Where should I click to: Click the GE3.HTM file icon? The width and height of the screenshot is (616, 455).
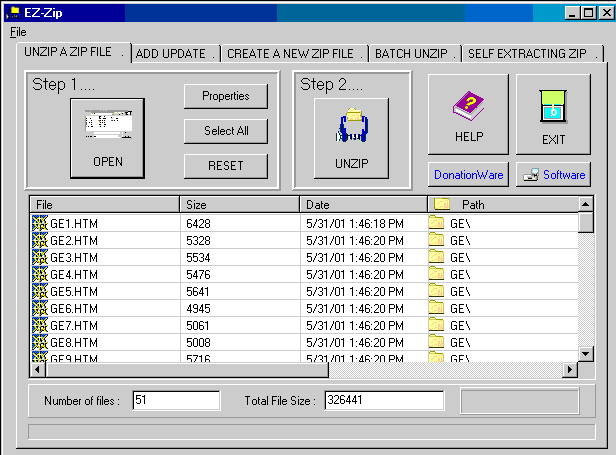40,257
